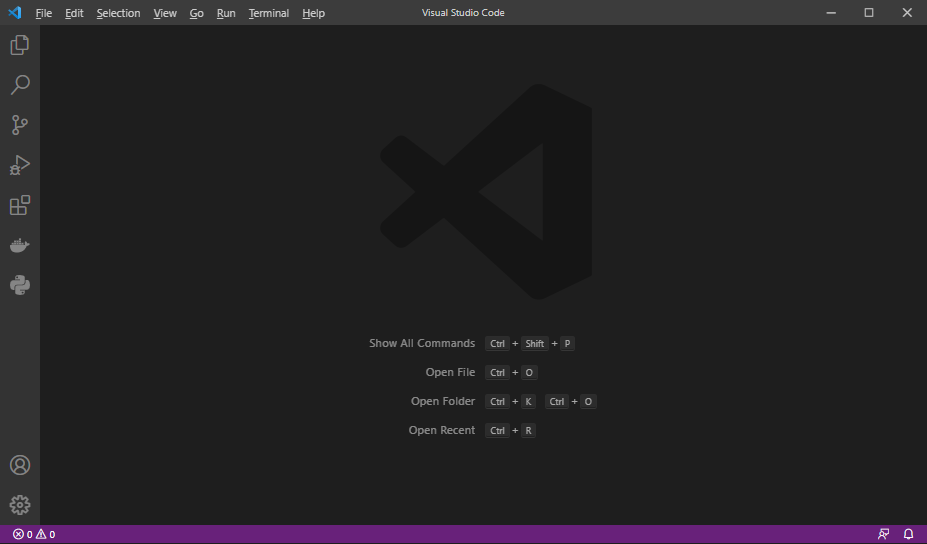
Task: Open the Manage gear icon
Action: [x=20, y=505]
